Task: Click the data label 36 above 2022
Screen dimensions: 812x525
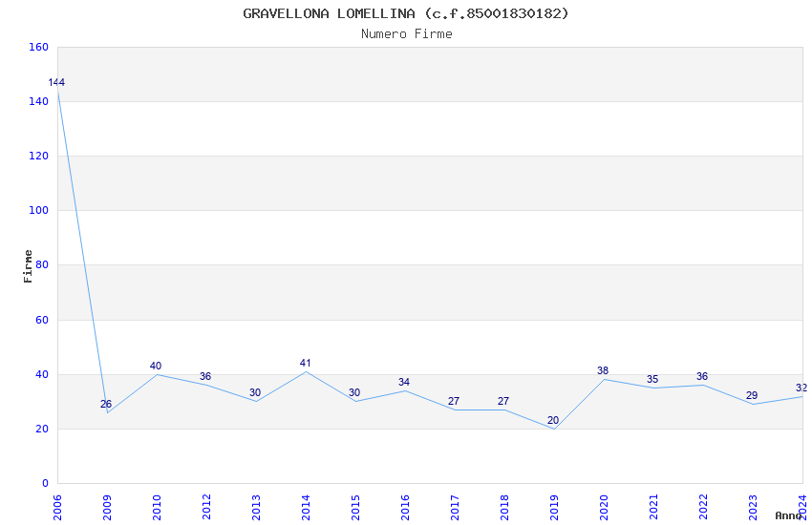Action: 702,376
